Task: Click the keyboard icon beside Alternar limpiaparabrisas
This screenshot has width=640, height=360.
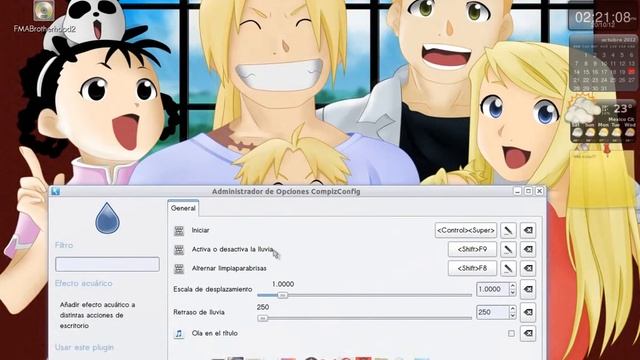Action: [x=179, y=268]
